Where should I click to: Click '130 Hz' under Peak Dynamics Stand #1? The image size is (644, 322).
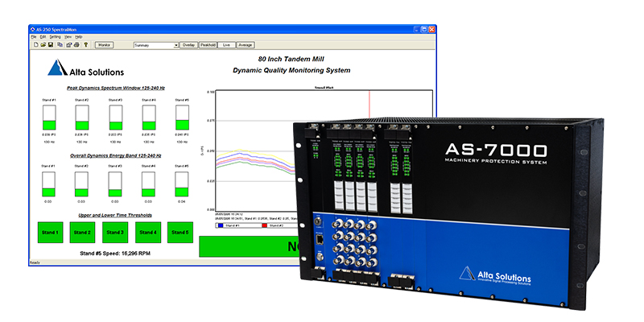(x=49, y=142)
